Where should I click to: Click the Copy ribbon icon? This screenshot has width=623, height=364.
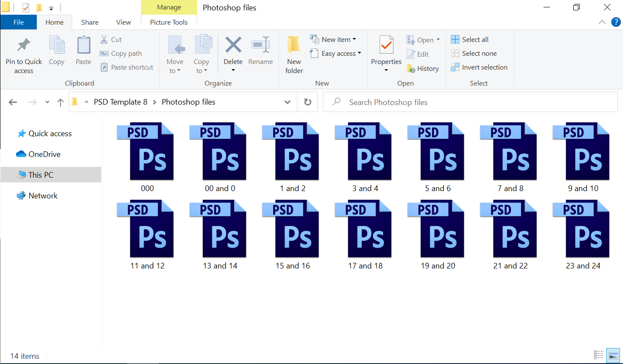[57, 45]
